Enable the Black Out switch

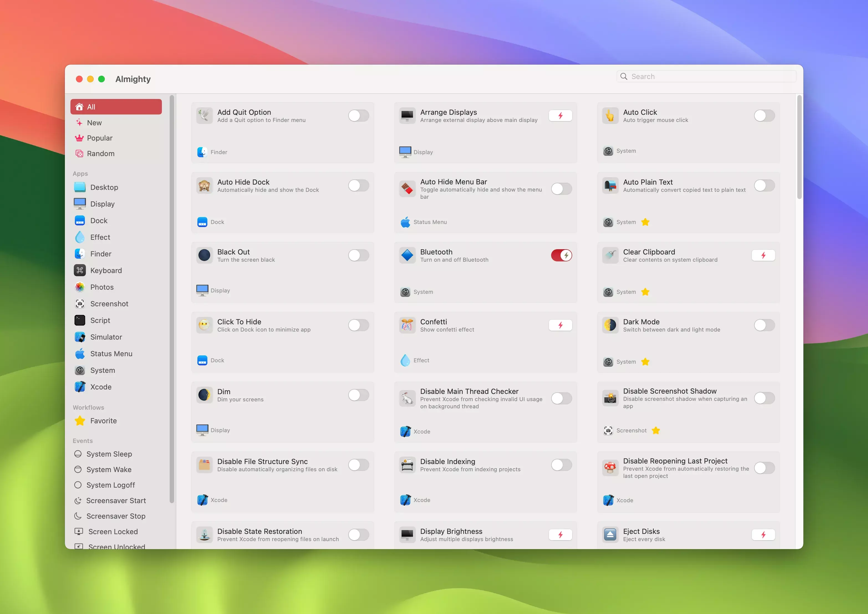point(358,255)
